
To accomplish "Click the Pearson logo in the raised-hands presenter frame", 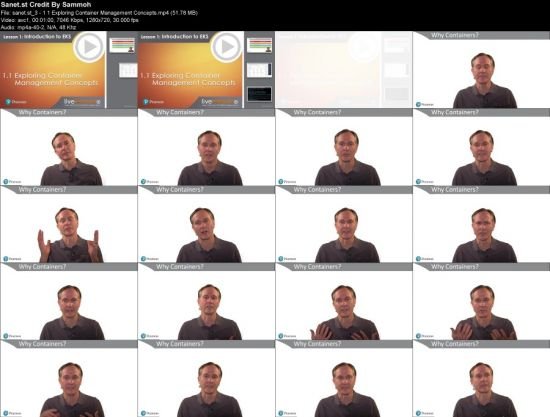I will click(x=12, y=259).
